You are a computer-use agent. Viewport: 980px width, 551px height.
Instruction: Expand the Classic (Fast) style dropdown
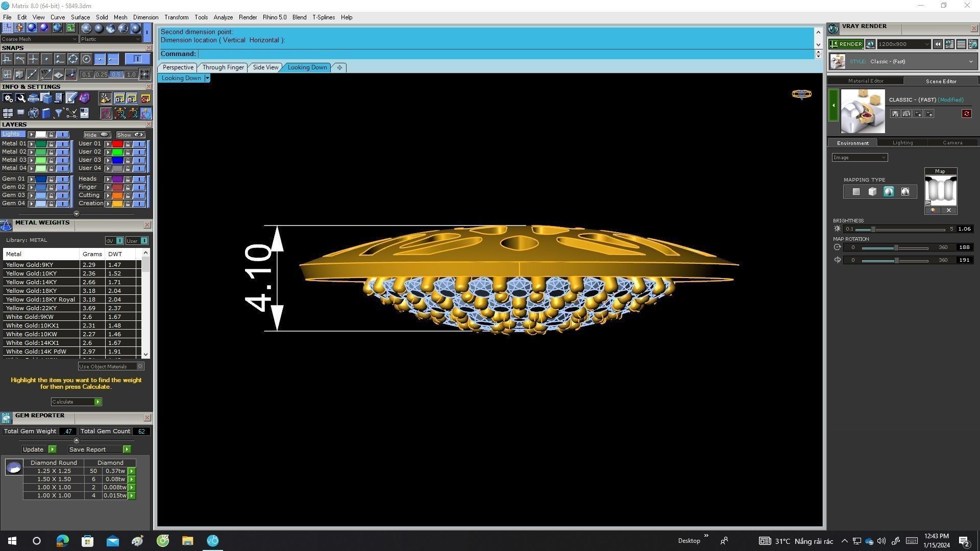click(x=970, y=62)
